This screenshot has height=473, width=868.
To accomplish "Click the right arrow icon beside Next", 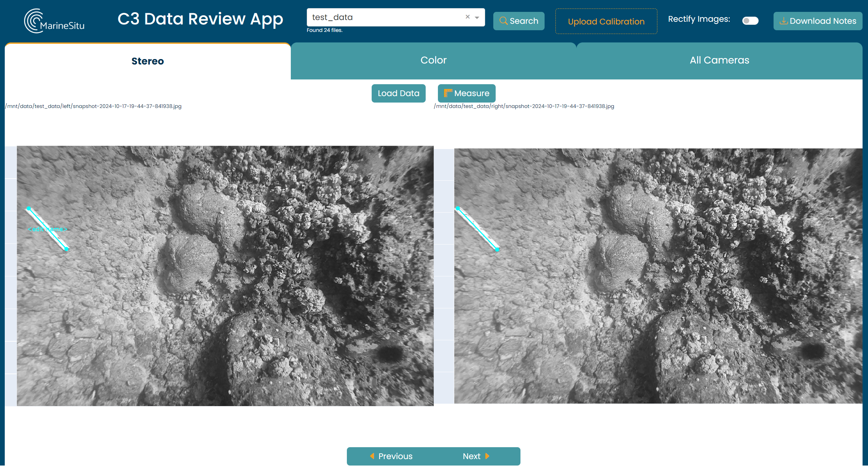I will click(x=487, y=456).
